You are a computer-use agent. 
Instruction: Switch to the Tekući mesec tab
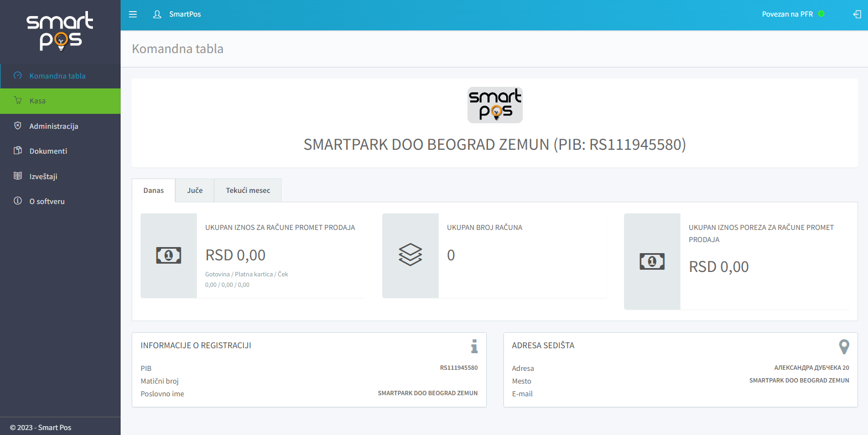248,190
